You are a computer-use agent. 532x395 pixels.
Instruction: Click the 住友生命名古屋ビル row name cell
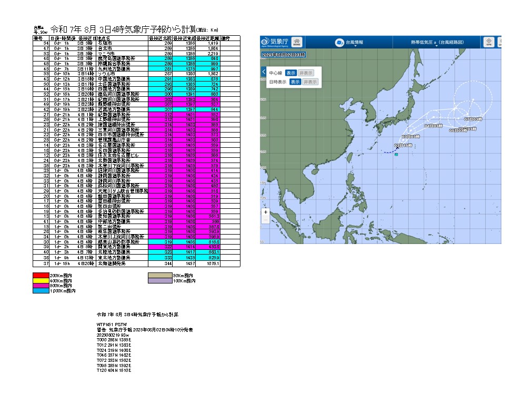[122, 155]
